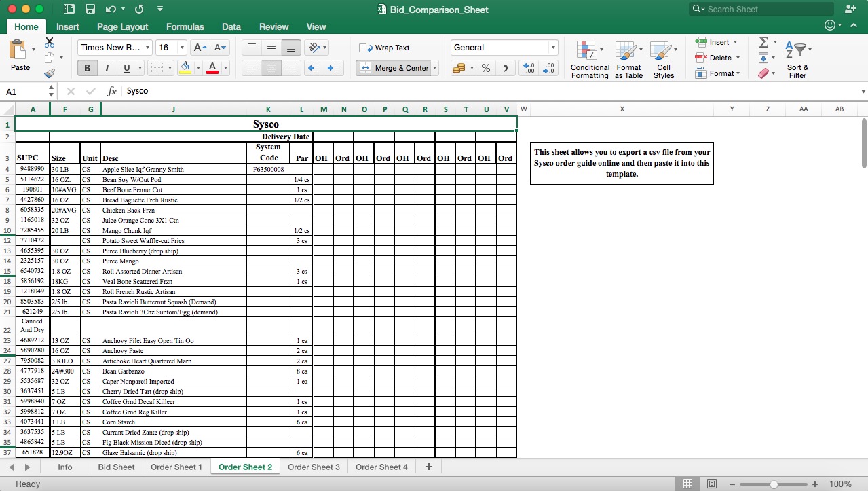
Task: Select the Format Painter brush icon
Action: pos(50,73)
